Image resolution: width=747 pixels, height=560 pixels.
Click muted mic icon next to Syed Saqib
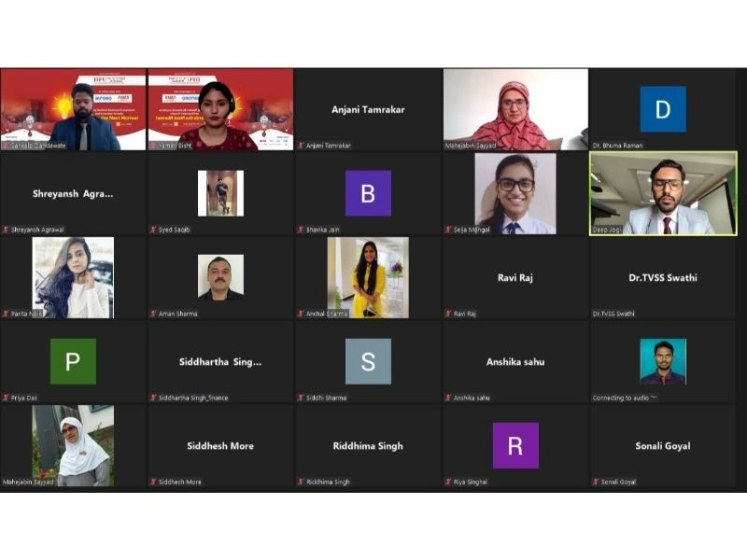pos(153,230)
